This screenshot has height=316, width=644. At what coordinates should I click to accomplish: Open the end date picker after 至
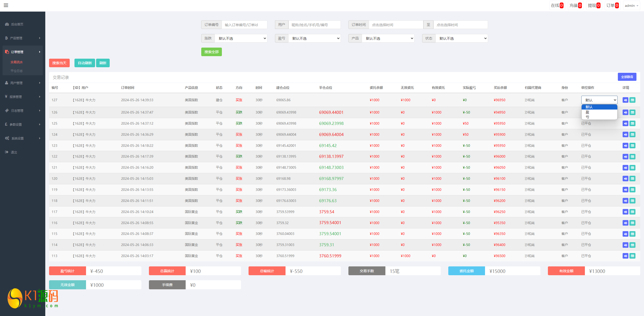point(461,25)
